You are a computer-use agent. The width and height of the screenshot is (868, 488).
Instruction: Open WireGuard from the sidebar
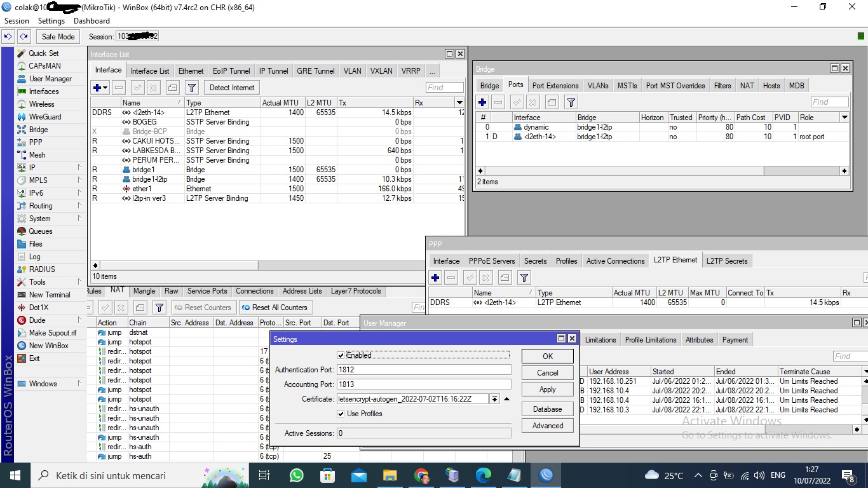[44, 117]
